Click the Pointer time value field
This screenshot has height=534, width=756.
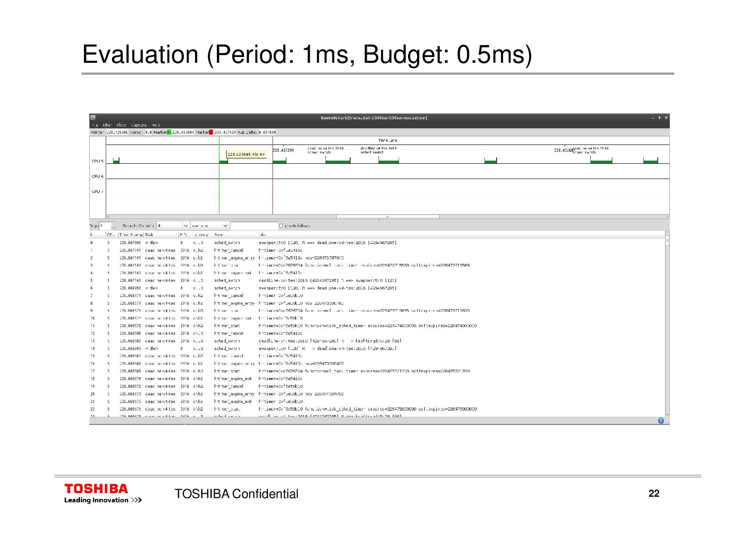coord(117,132)
